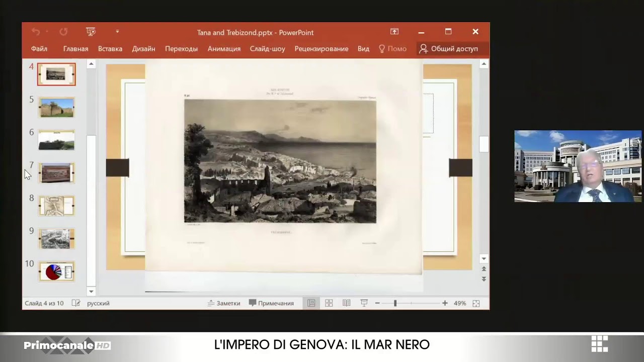This screenshot has width=644, height=362.
Task: Click the spell check status icon
Action: [x=76, y=303]
